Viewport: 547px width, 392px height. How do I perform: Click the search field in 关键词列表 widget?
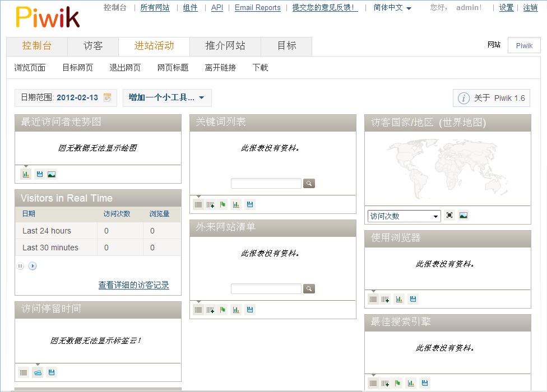pyautogui.click(x=266, y=183)
